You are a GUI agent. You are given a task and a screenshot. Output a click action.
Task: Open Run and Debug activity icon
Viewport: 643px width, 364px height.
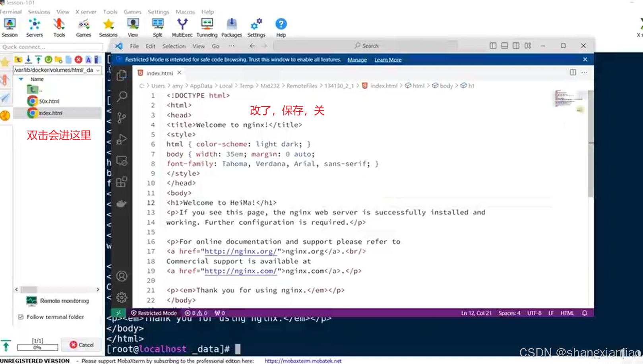(122, 139)
